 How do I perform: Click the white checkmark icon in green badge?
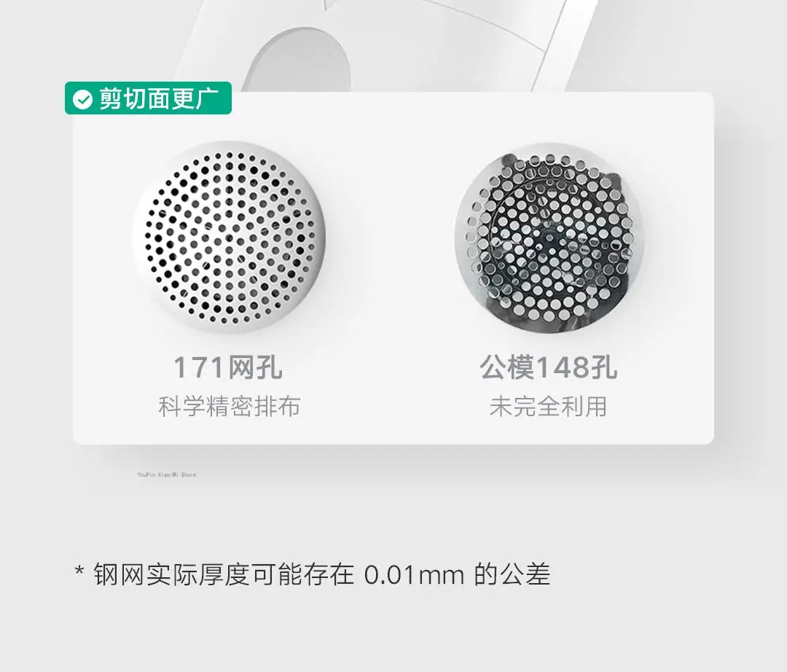coord(82,99)
